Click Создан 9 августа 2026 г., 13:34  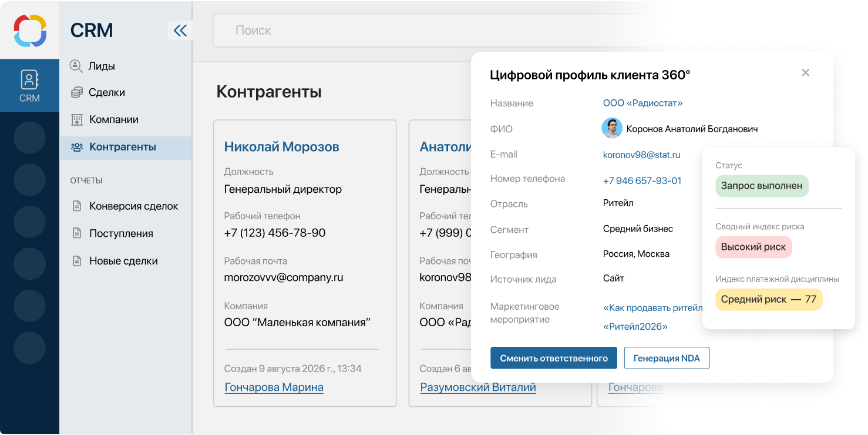pos(293,369)
